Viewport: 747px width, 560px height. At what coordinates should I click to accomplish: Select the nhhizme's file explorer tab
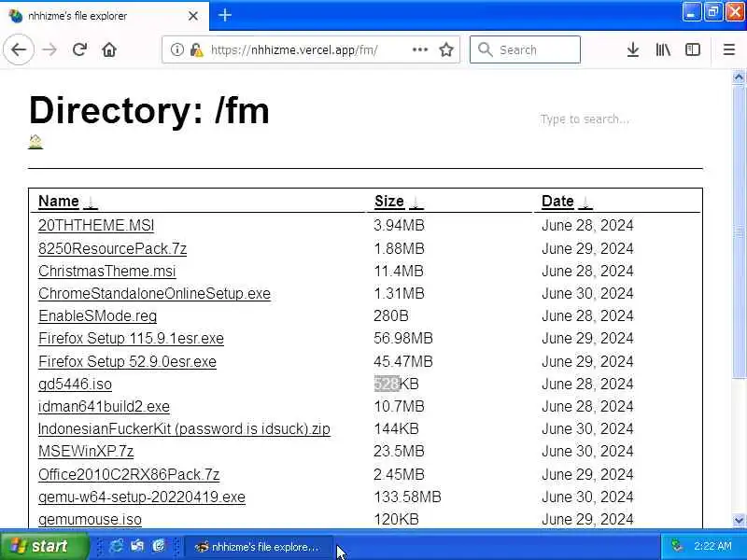(x=105, y=16)
